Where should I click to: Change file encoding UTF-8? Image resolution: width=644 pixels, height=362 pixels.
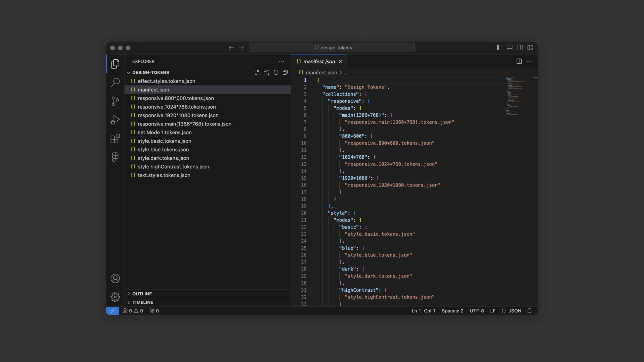[x=477, y=311]
